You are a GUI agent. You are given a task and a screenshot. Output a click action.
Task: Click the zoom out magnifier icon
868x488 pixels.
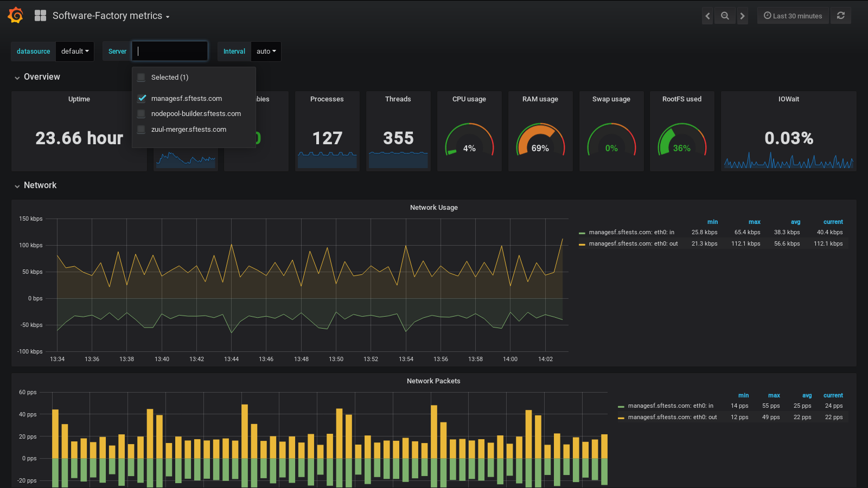(x=725, y=16)
